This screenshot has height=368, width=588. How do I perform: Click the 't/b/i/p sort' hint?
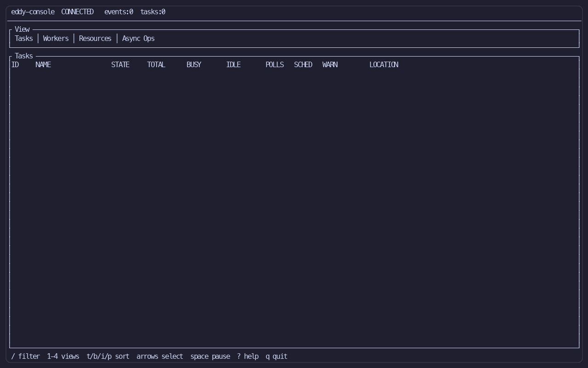pyautogui.click(x=108, y=356)
